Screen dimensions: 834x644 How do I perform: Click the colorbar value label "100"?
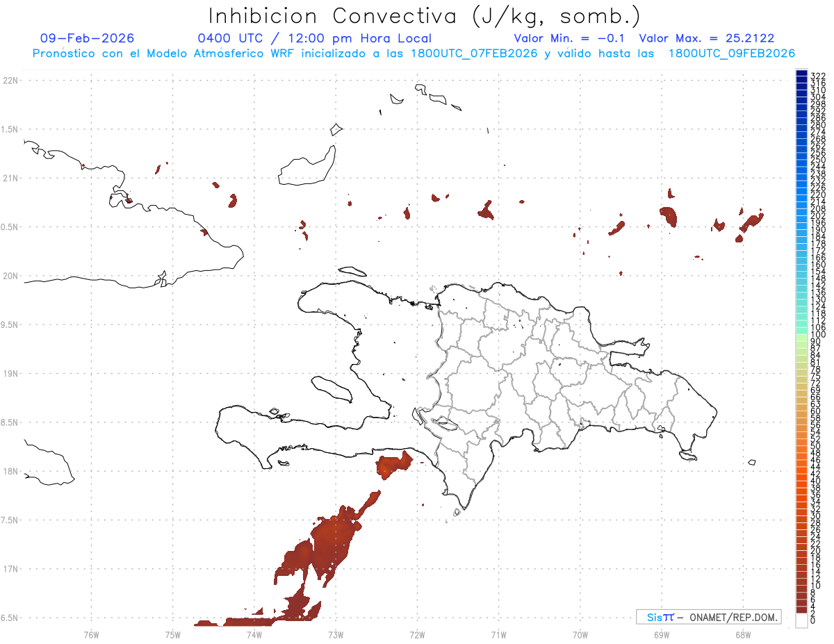tap(818, 335)
